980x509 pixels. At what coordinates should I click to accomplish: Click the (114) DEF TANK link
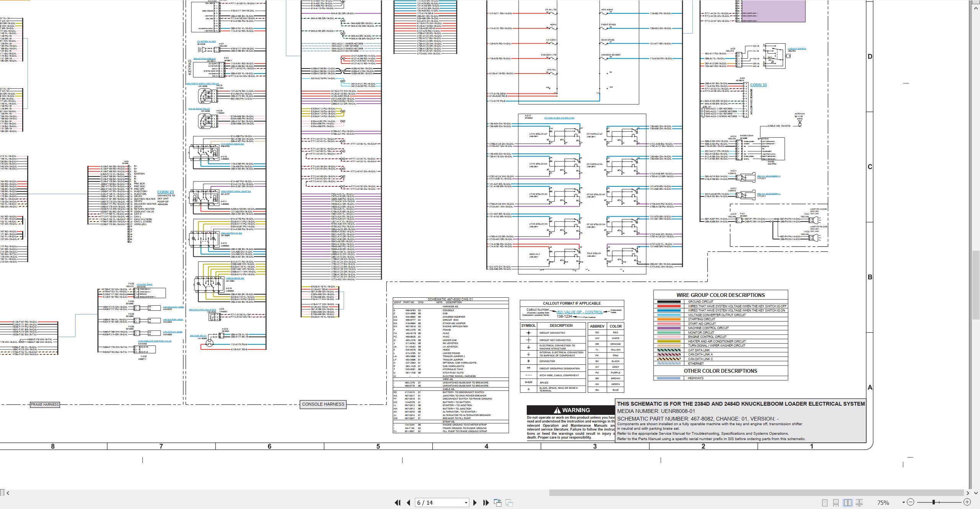click(144, 284)
